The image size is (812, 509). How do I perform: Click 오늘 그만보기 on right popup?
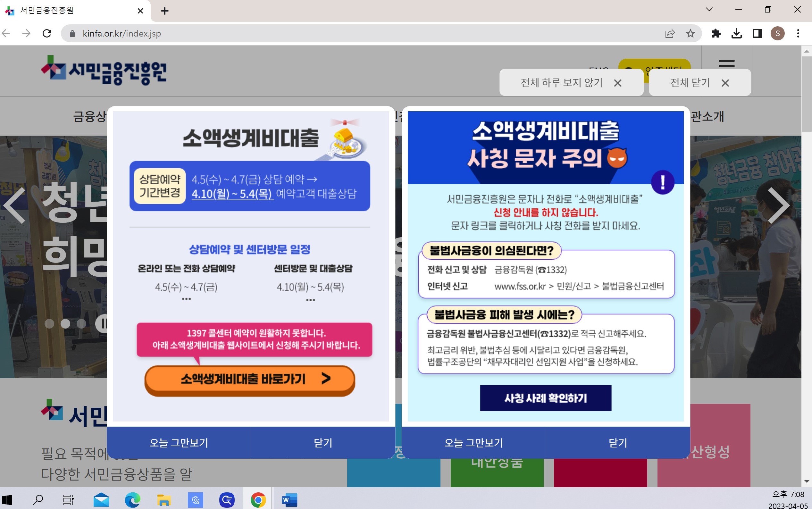coord(473,442)
